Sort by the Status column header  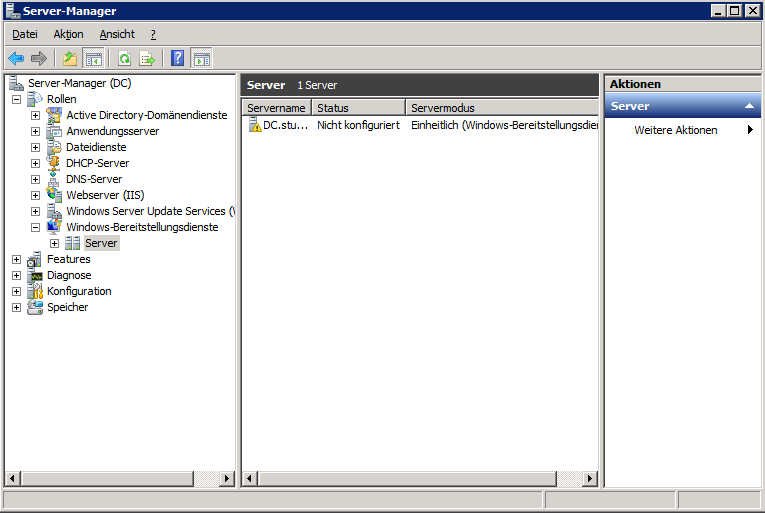pyautogui.click(x=358, y=107)
